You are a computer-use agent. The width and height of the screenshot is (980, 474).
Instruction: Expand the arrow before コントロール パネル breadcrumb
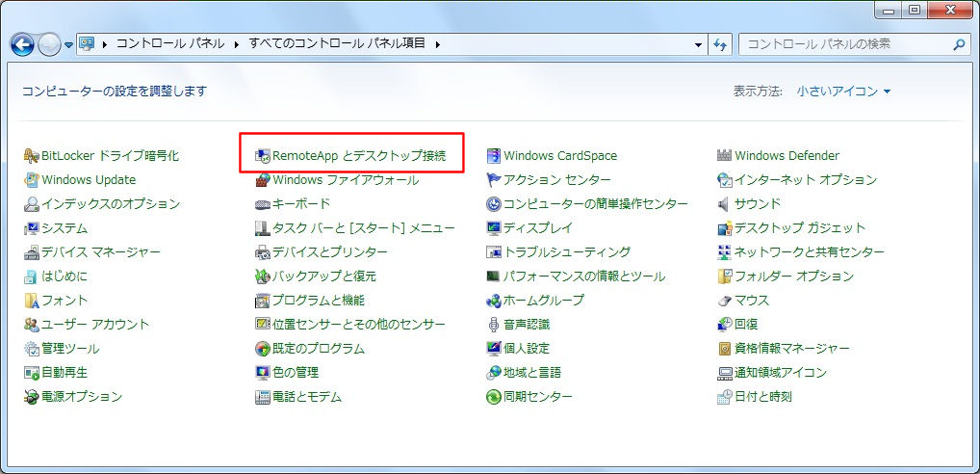[x=104, y=43]
